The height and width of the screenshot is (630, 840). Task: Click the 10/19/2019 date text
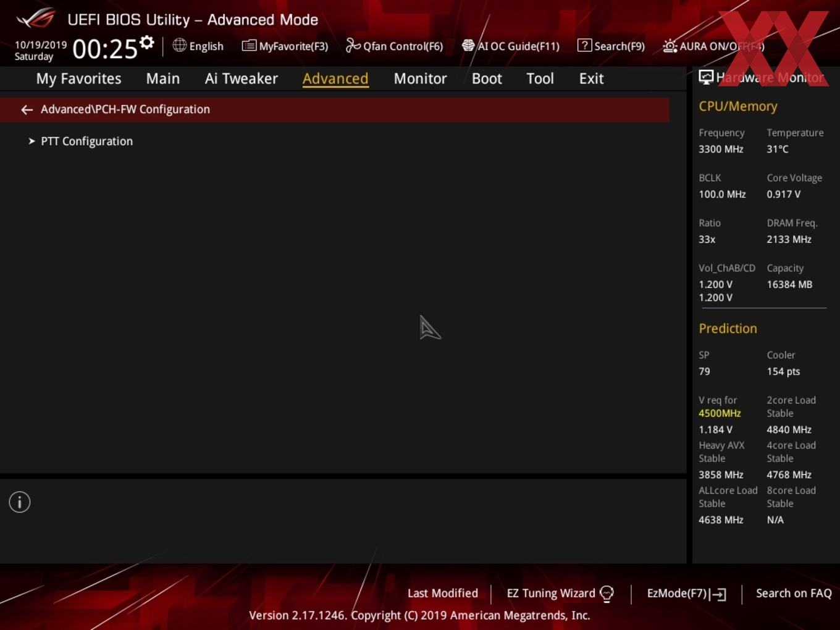pyautogui.click(x=41, y=45)
